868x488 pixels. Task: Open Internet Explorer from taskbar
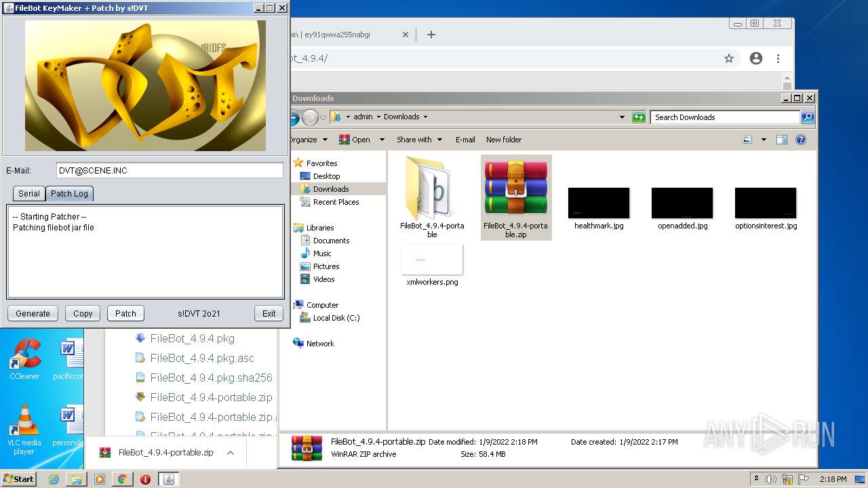(54, 479)
